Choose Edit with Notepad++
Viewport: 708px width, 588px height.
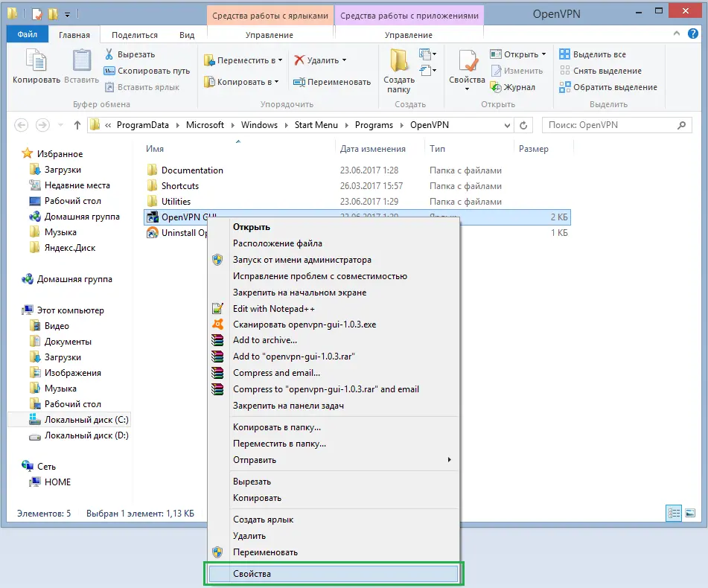point(334,309)
